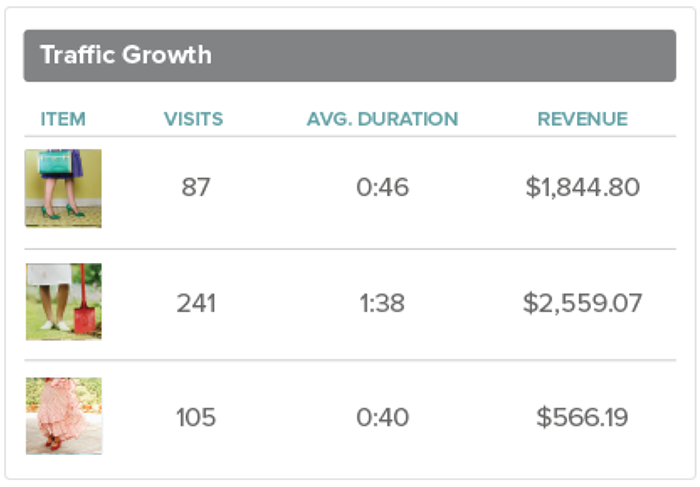Sort the table by VISITS column
The image size is (700, 487).
point(193,119)
